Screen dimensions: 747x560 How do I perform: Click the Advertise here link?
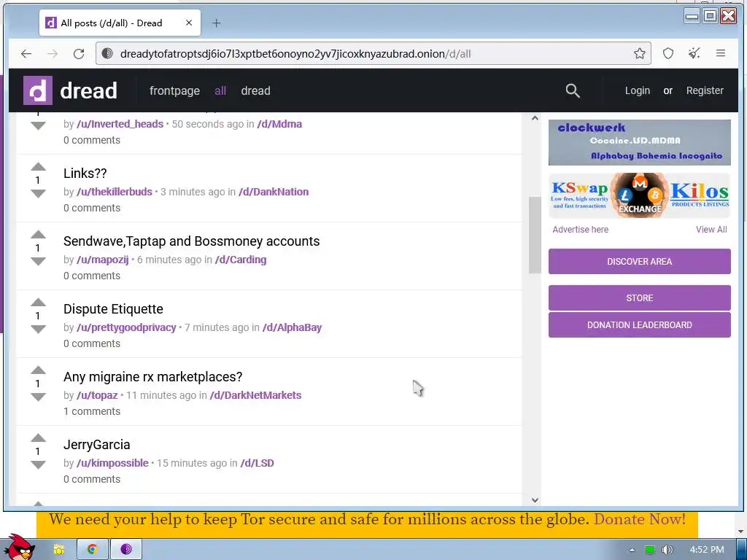coord(580,230)
